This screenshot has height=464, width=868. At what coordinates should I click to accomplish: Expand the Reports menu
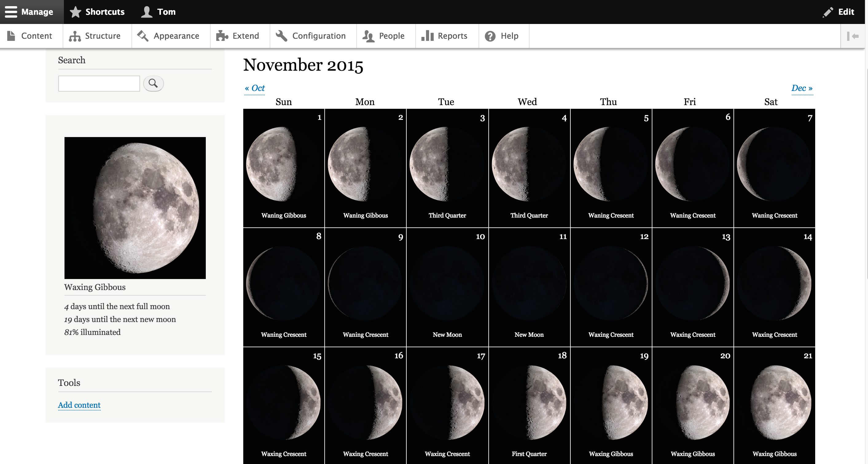click(445, 36)
